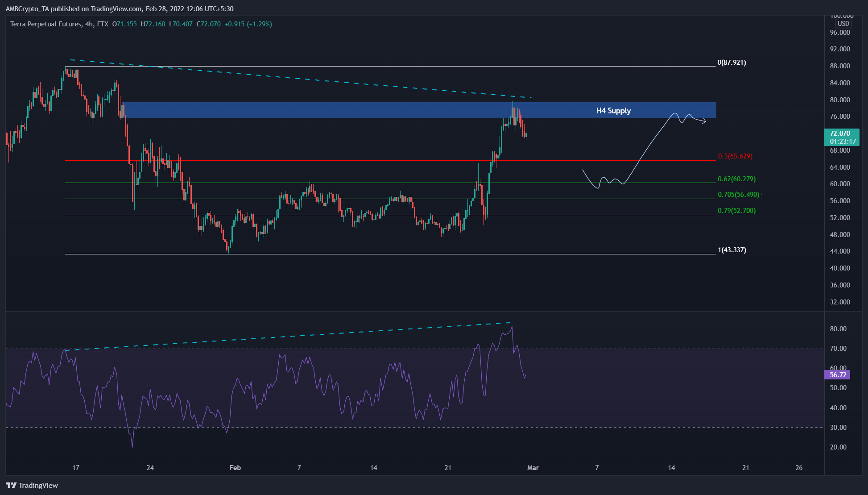Screen dimensions: 868x495
Task: Select the 1(43.337) Fibonacci base level
Action: point(731,250)
